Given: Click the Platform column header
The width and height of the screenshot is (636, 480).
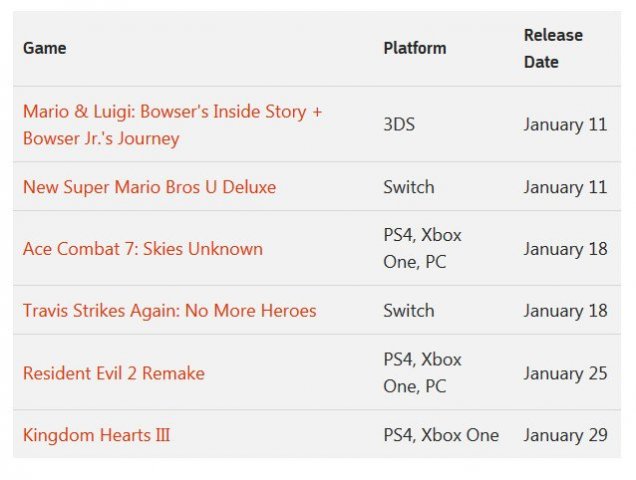Looking at the screenshot, I should (x=414, y=48).
